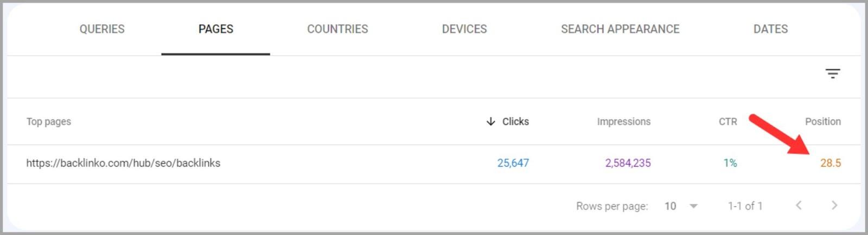Click the 25,647 clicks value
This screenshot has width=868, height=235.
513,163
